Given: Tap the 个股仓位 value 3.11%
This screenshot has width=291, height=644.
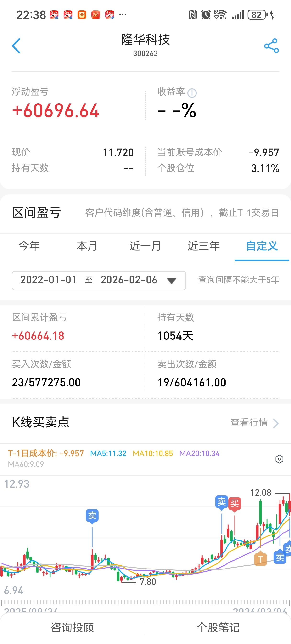Looking at the screenshot, I should click(265, 168).
